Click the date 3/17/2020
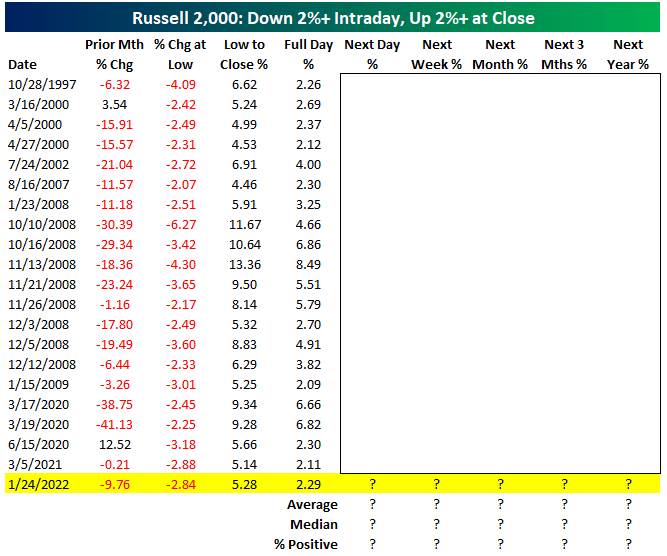The width and height of the screenshot is (667, 556). click(38, 405)
